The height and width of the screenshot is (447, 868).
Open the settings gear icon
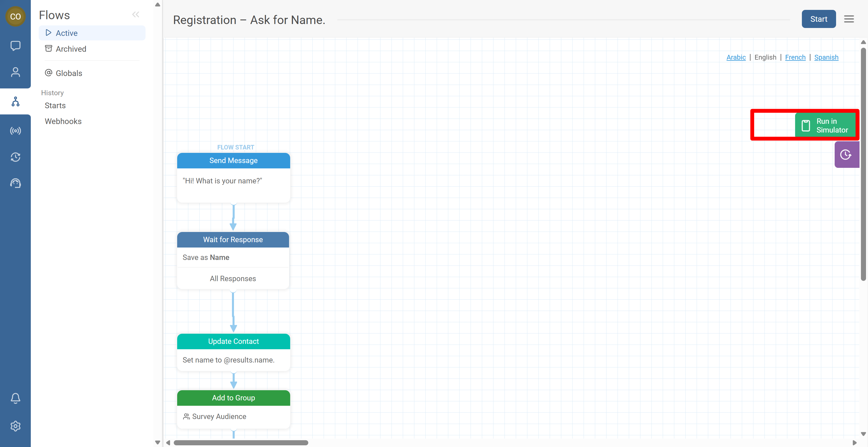(15, 426)
